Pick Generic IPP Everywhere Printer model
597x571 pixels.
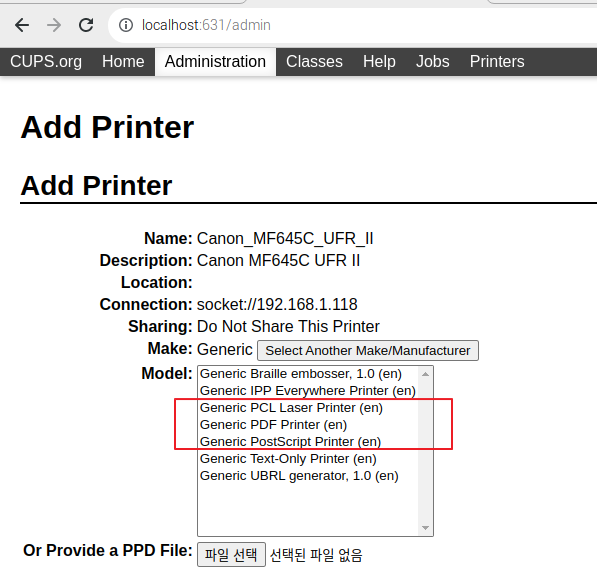click(x=308, y=391)
